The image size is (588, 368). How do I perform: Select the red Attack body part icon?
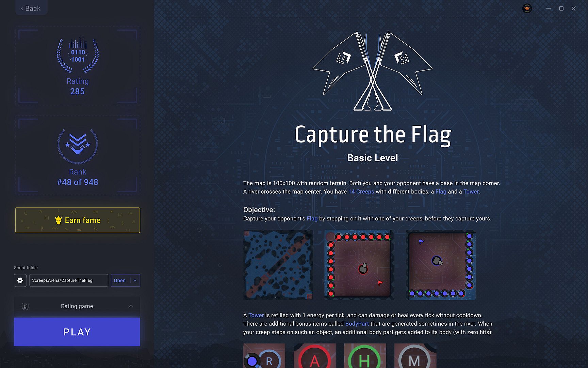[314, 356]
